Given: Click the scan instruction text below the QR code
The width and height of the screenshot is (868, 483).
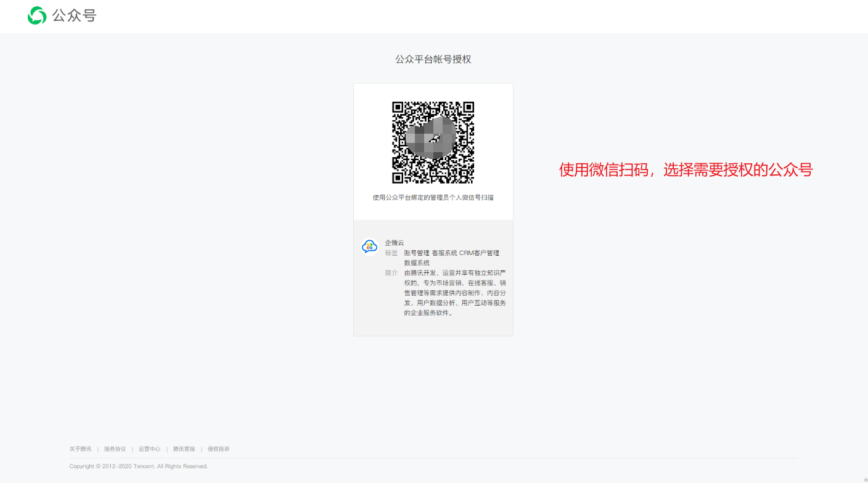Looking at the screenshot, I should pyautogui.click(x=433, y=198).
